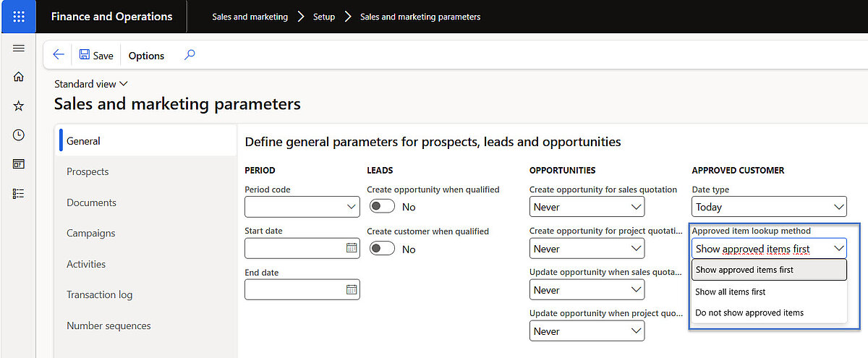Toggle Create opportunity when qualified
The width and height of the screenshot is (868, 358).
382,207
